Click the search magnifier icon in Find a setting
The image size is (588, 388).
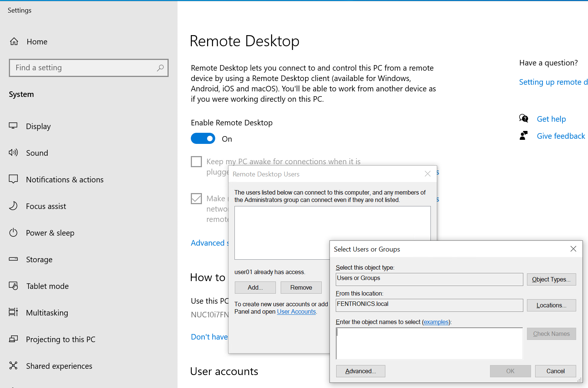(160, 68)
